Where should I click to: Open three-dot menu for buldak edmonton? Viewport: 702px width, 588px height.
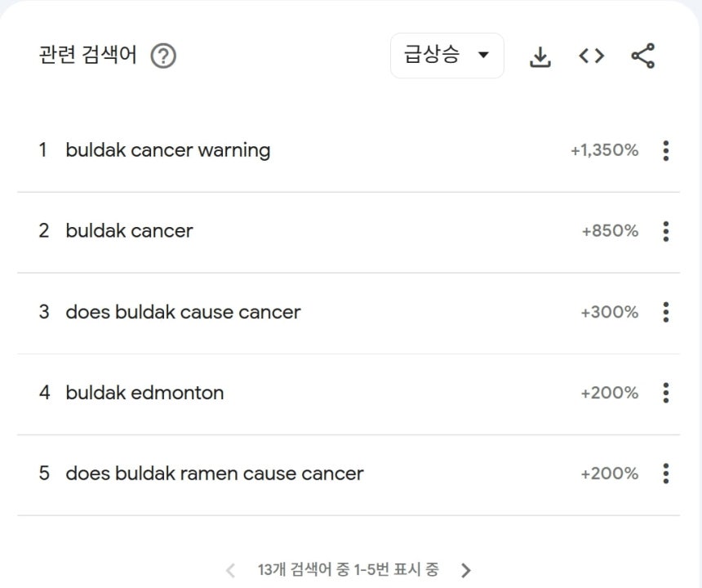tap(666, 393)
